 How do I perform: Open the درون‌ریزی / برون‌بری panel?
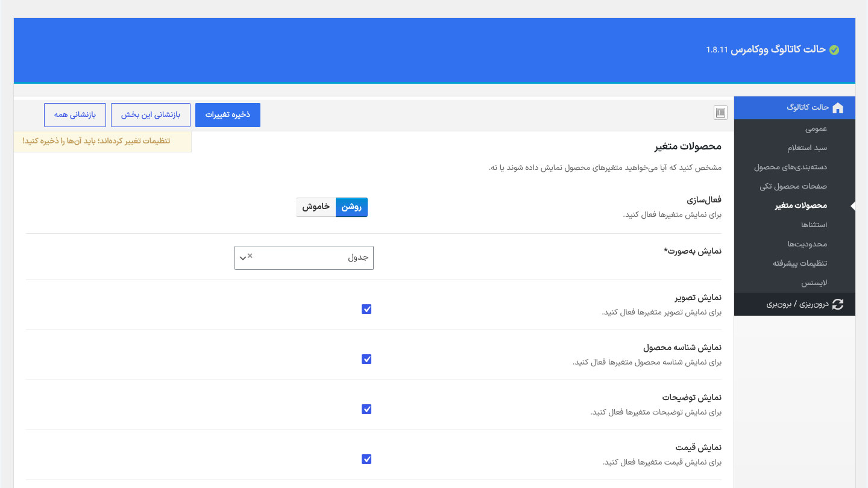pos(794,304)
